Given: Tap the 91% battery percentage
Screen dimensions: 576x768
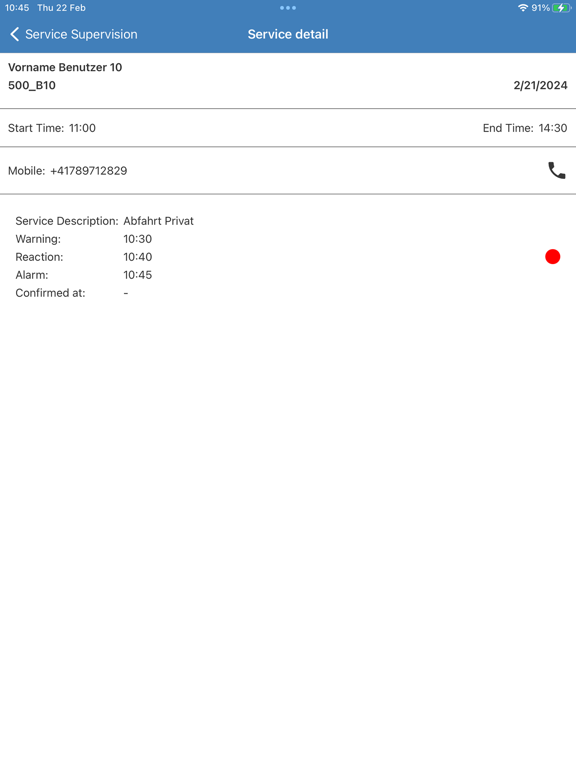Looking at the screenshot, I should click(x=541, y=8).
